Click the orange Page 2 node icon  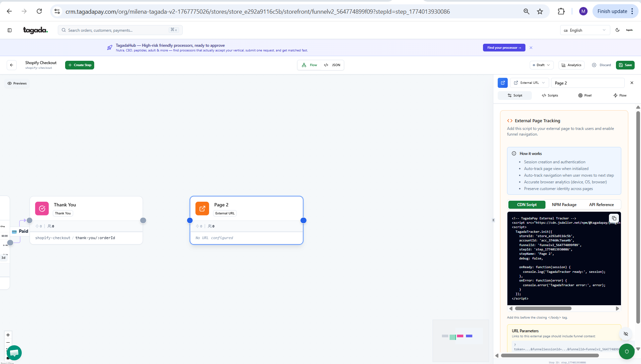[202, 208]
